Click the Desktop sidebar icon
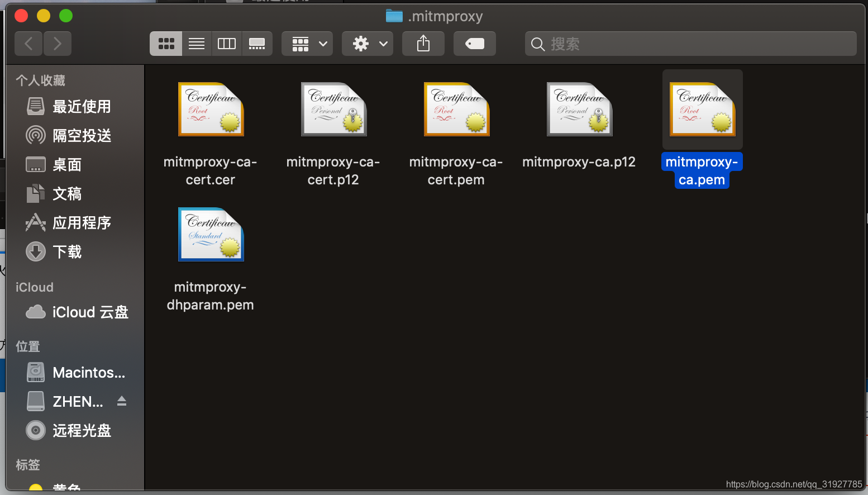Image resolution: width=868 pixels, height=495 pixels. 36,164
